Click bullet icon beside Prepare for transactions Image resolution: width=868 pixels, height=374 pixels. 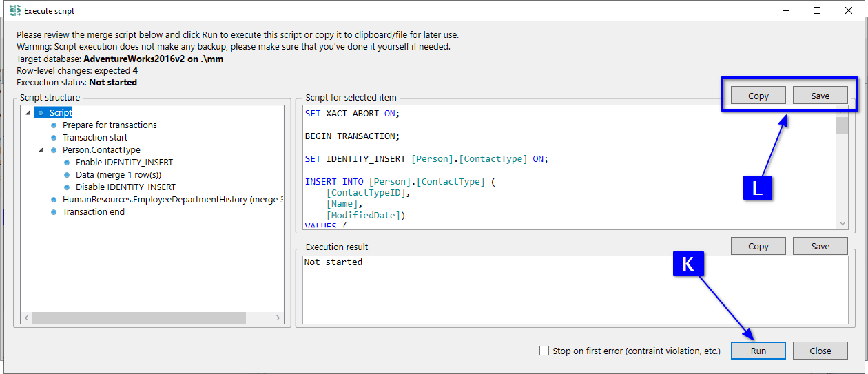(54, 125)
